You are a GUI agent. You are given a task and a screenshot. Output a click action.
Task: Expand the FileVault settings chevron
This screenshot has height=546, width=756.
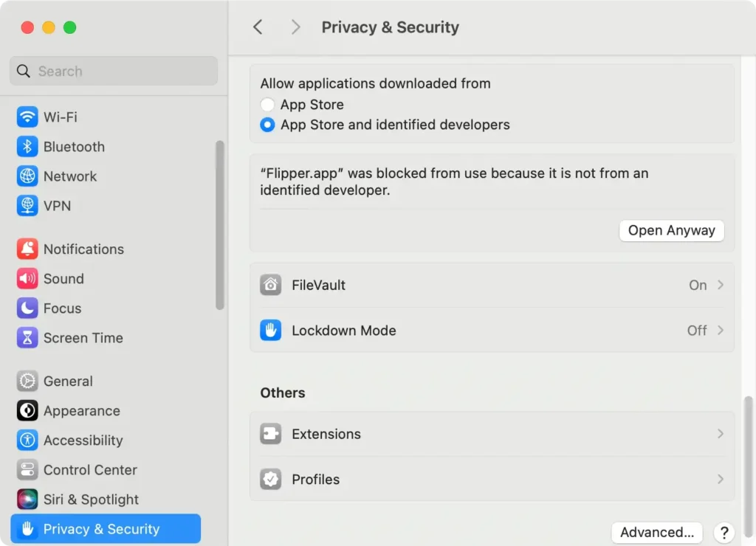[x=720, y=285]
